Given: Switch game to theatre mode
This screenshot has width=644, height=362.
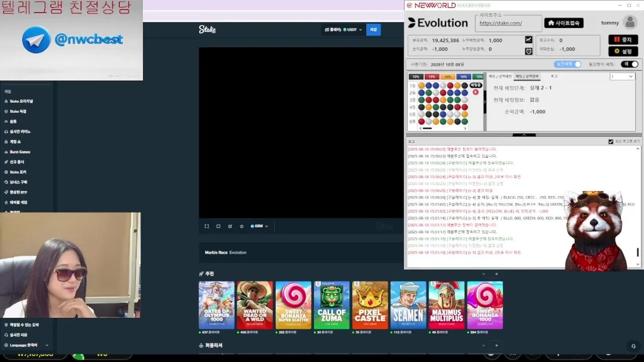Looking at the screenshot, I should tap(218, 226).
